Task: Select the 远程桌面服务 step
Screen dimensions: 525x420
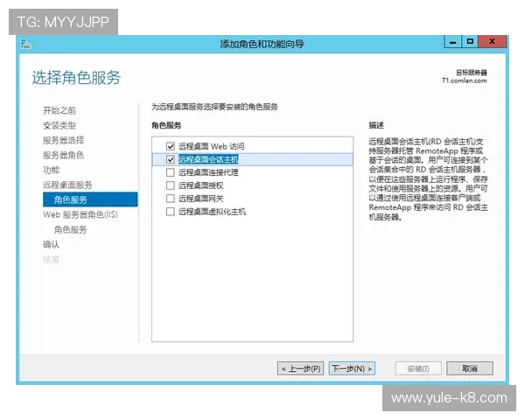Action: coord(67,185)
